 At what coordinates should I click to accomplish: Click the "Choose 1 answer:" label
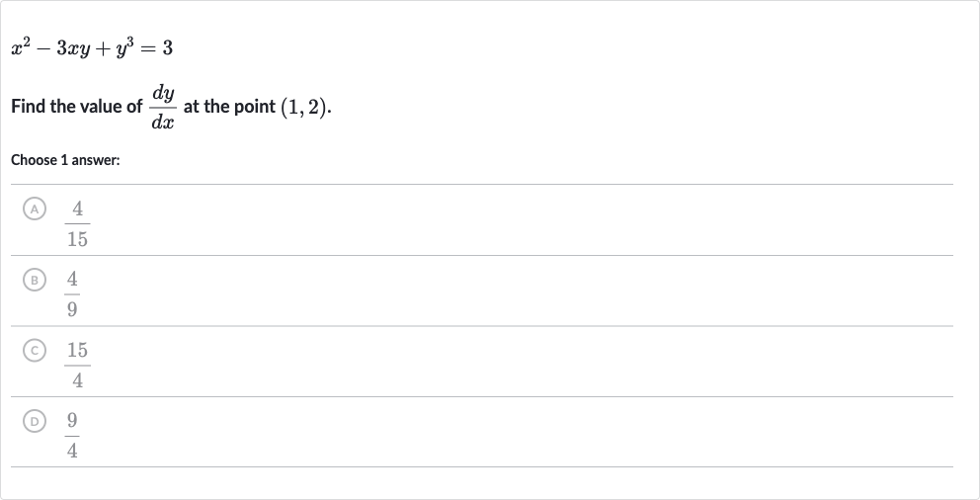click(65, 160)
